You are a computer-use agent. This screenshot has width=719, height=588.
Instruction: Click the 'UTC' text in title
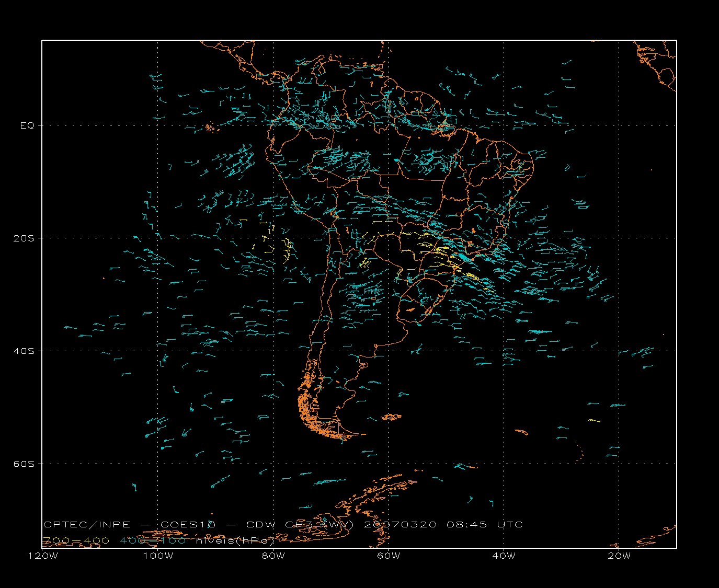coord(510,525)
